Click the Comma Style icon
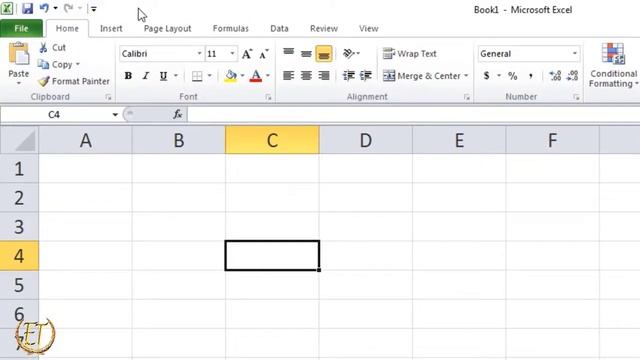The image size is (640, 360). 531,76
